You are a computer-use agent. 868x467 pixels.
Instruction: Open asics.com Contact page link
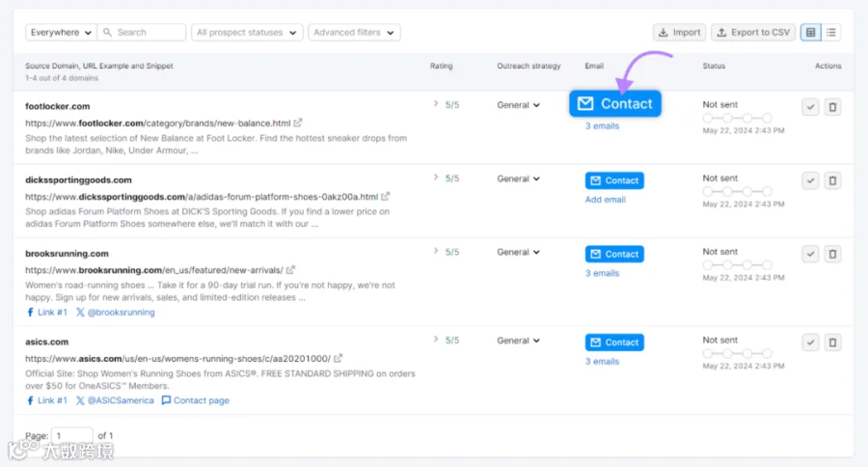196,400
